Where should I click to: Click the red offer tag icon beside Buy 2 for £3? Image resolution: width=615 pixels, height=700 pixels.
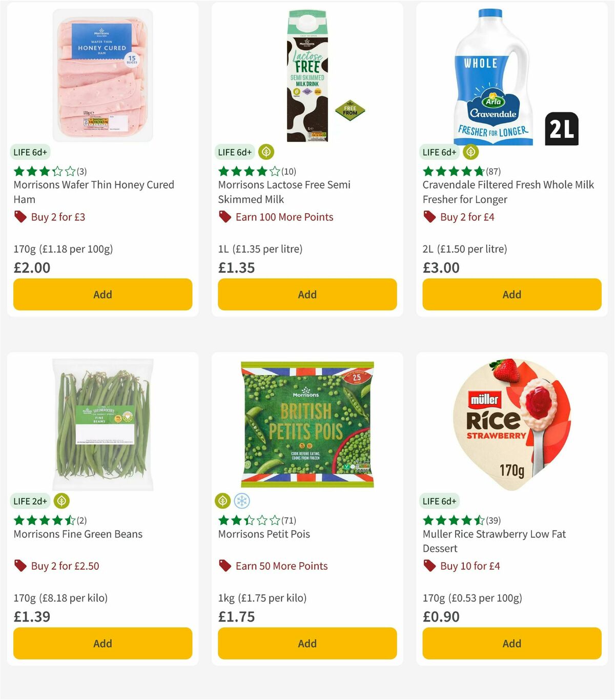coord(20,217)
